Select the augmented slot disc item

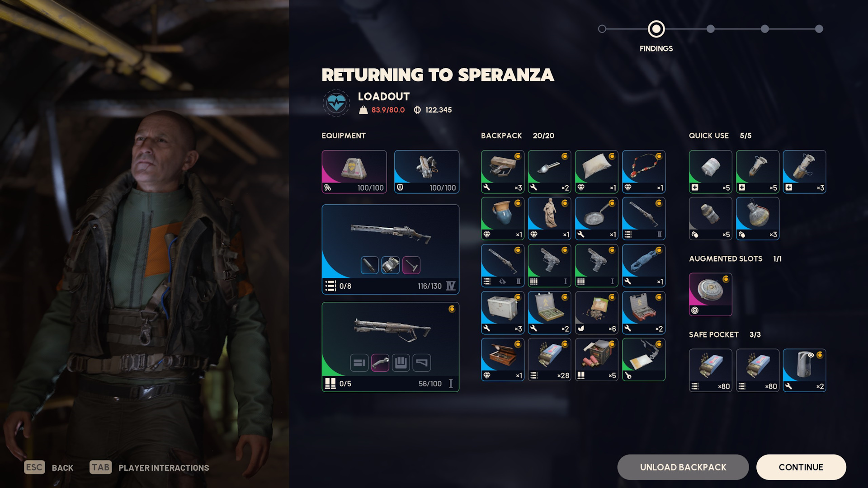710,295
